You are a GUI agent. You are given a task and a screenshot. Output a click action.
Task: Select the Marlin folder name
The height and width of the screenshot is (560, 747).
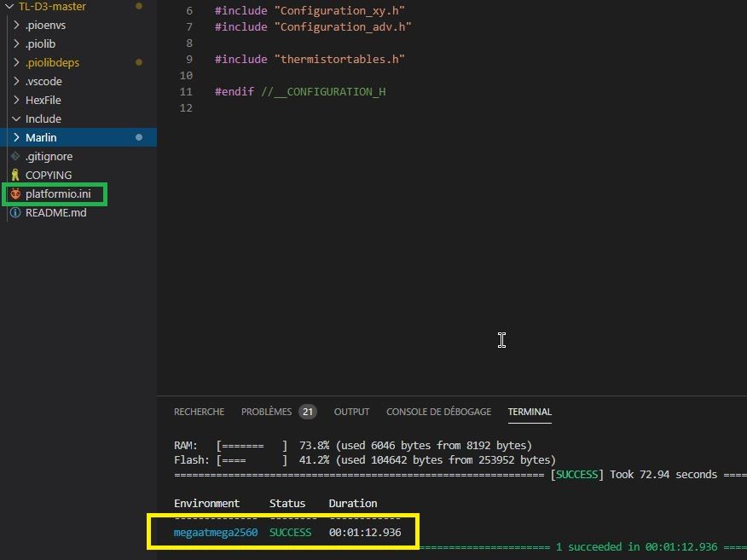point(41,137)
